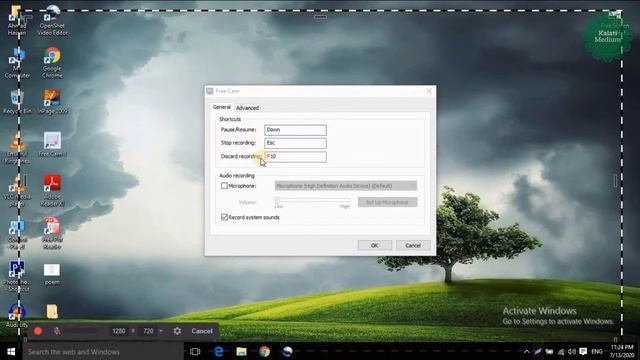Open File Explorer from the taskbar
This screenshot has width=640, height=360.
pyautogui.click(x=241, y=351)
